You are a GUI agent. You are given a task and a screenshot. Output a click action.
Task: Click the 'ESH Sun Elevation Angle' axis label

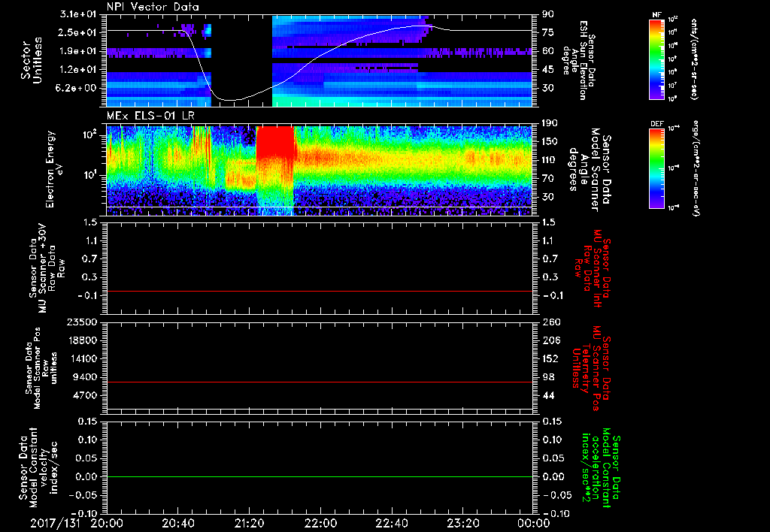point(580,60)
